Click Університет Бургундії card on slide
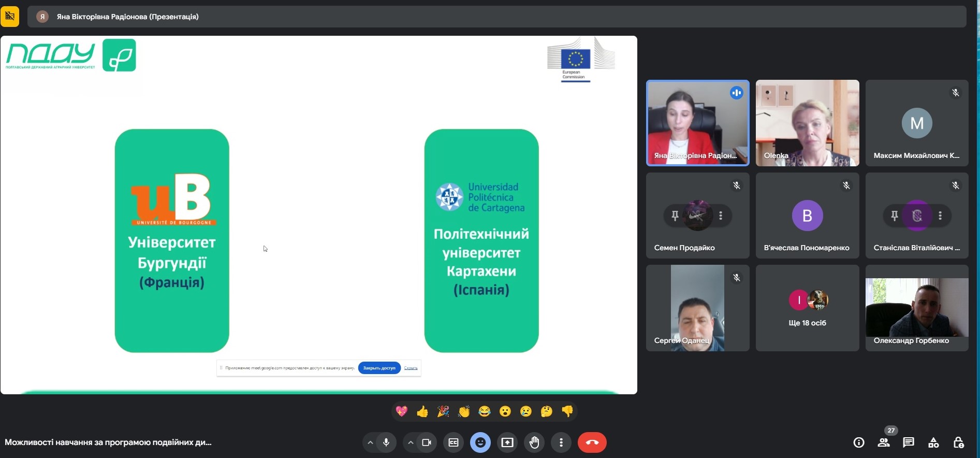Image resolution: width=980 pixels, height=458 pixels. point(172,241)
